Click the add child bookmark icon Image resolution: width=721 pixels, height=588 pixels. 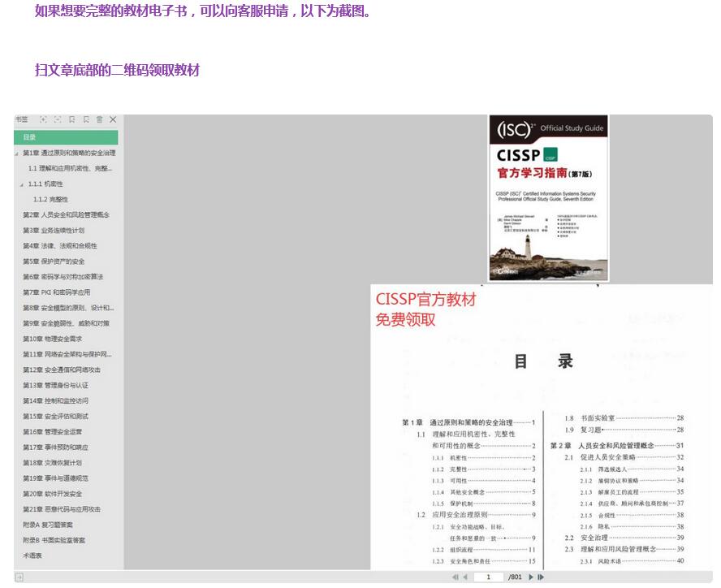tap(86, 119)
